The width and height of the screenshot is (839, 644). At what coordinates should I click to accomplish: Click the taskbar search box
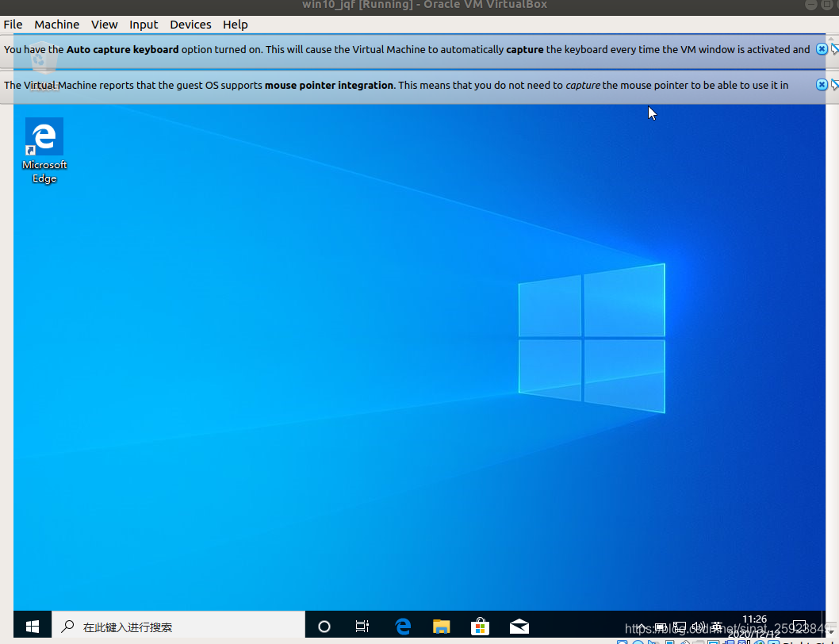(178, 627)
